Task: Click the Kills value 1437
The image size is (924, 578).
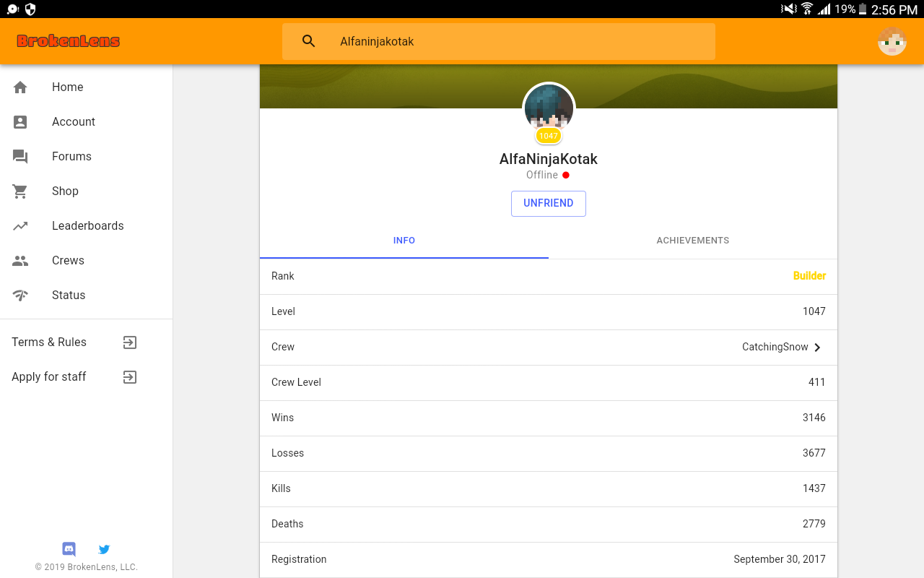Action: point(814,488)
